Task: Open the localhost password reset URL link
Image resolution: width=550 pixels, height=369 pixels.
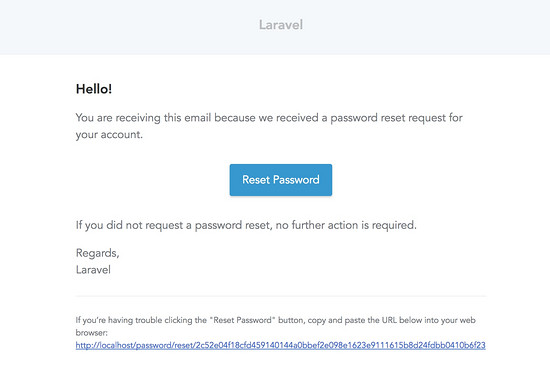Action: (281, 345)
